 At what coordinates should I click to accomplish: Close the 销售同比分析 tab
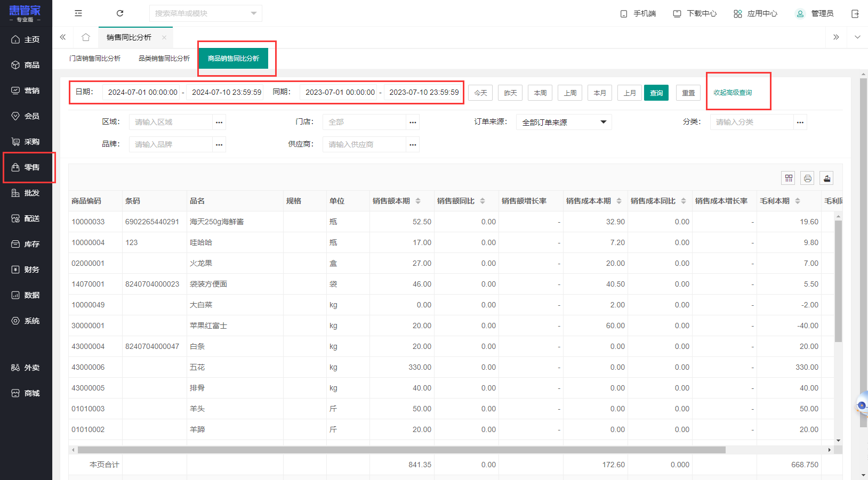pos(164,37)
